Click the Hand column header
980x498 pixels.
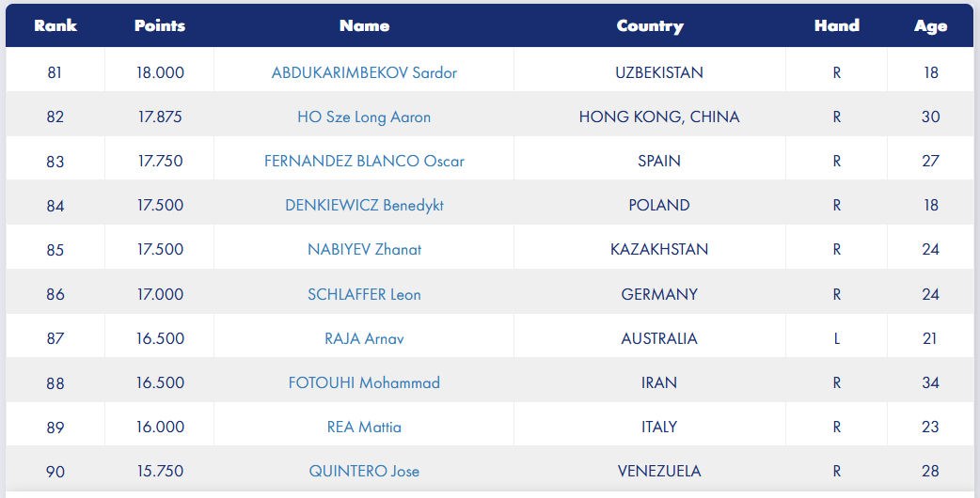pos(836,25)
